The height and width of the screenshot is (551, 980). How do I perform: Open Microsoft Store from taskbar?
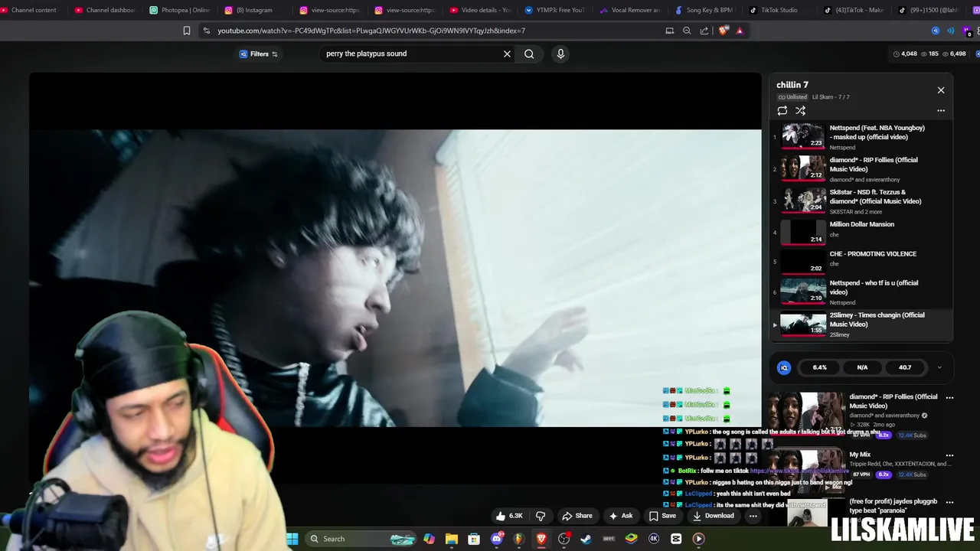[474, 539]
